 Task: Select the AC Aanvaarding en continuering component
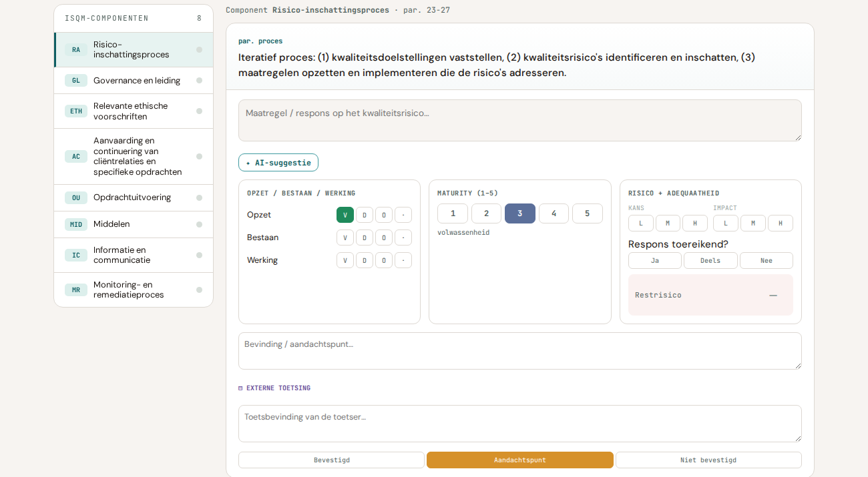click(x=134, y=157)
